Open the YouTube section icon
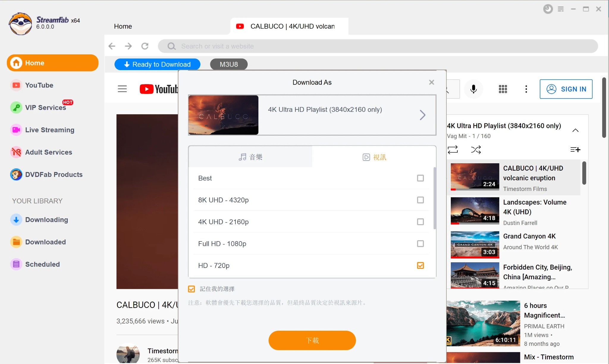The height and width of the screenshot is (364, 609). (15, 85)
